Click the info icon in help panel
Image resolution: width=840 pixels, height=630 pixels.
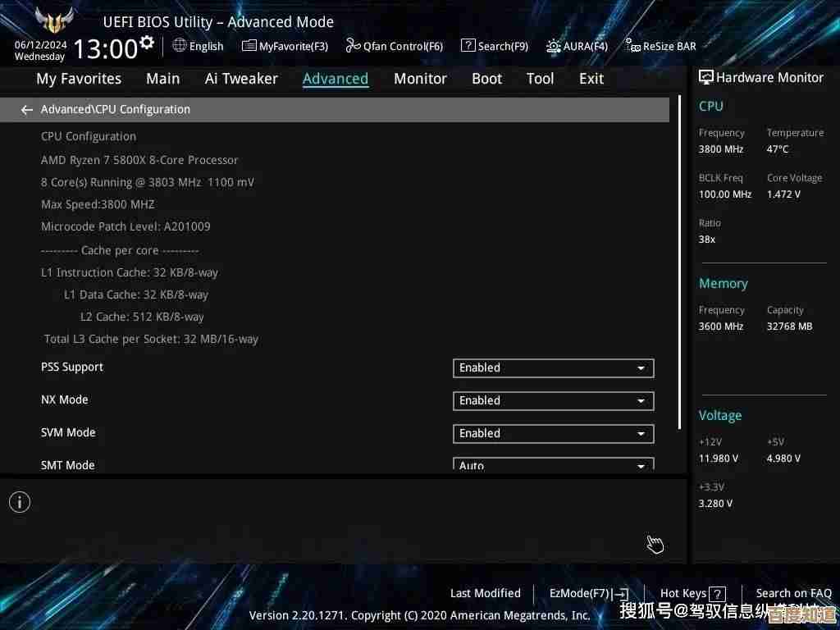pos(20,502)
